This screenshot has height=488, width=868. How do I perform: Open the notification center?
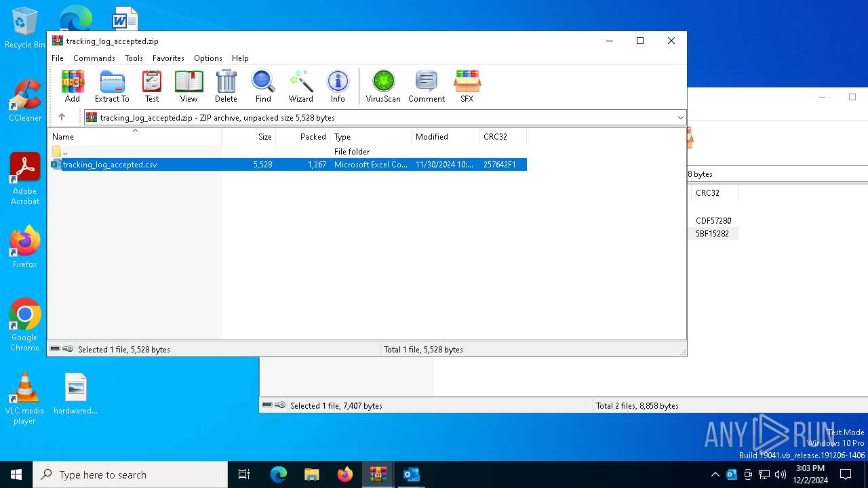pyautogui.click(x=846, y=474)
